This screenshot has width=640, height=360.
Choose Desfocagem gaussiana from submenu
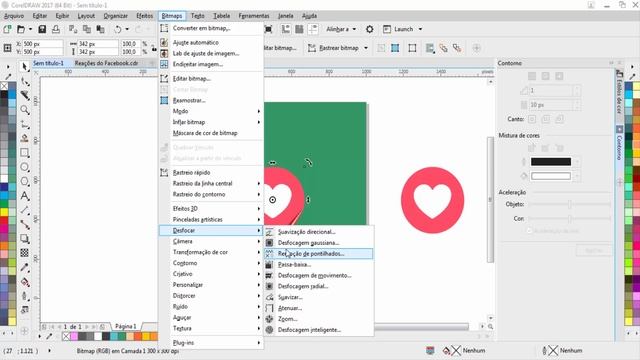(x=318, y=243)
